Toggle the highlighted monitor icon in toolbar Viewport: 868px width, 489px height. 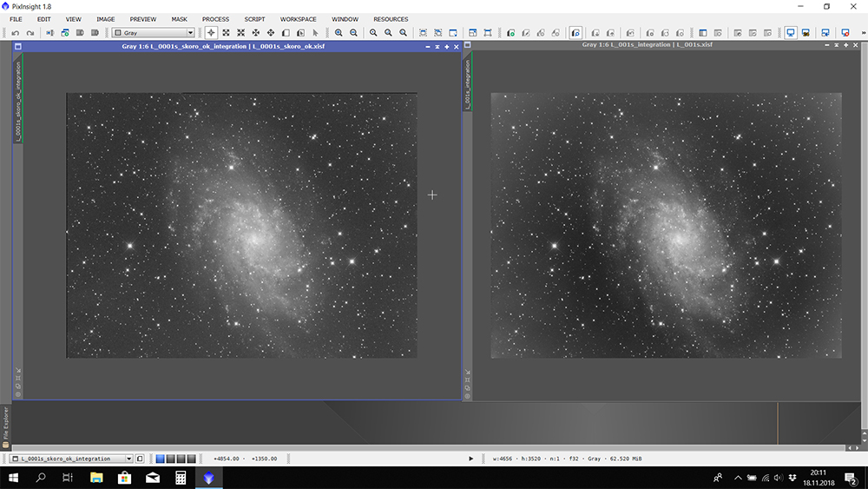tap(791, 33)
